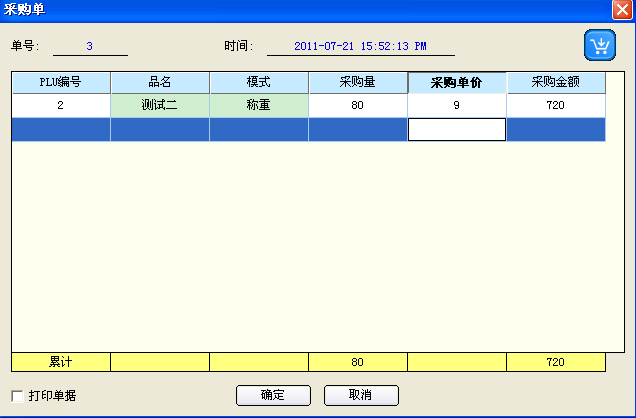Click the 模式 column header
Viewport: 636px width, 418px height.
(x=259, y=82)
